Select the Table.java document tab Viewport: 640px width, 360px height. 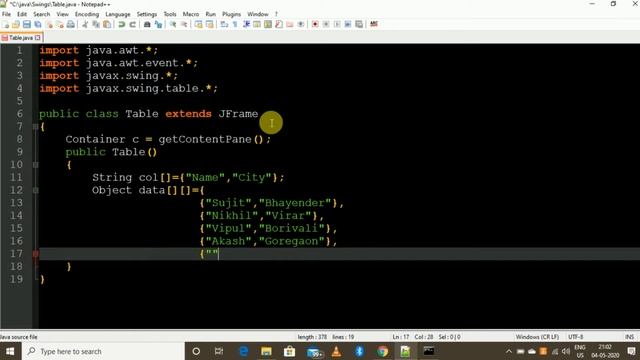tap(21, 38)
